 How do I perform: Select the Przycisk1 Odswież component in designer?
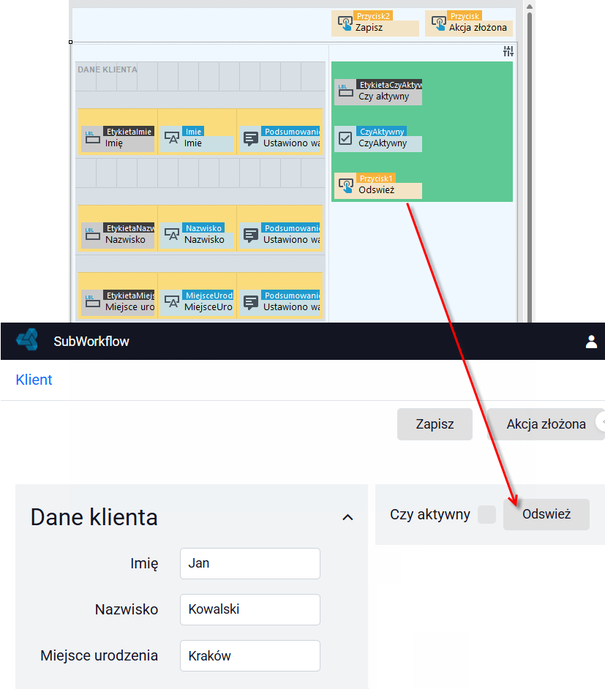point(378,185)
